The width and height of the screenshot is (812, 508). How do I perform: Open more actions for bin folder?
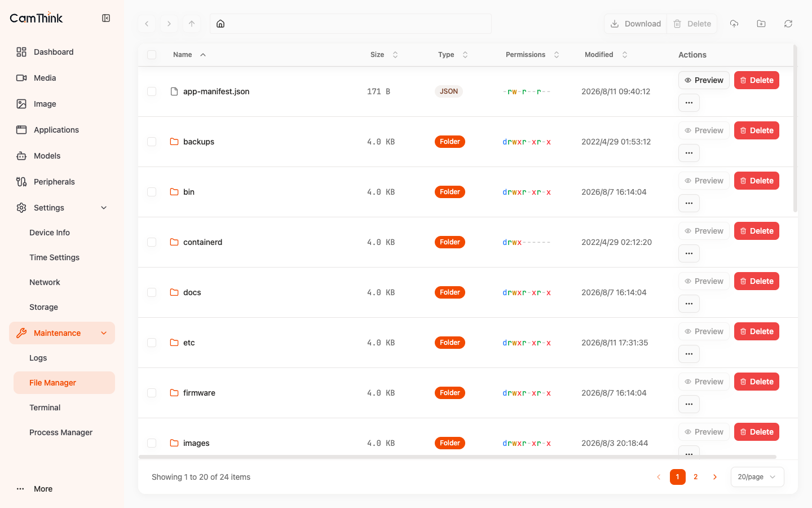click(689, 203)
